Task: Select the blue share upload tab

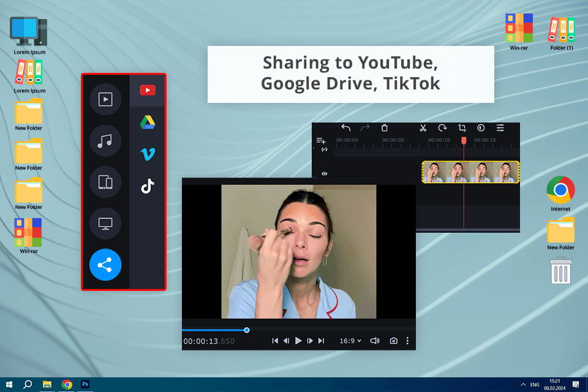Action: click(x=105, y=265)
